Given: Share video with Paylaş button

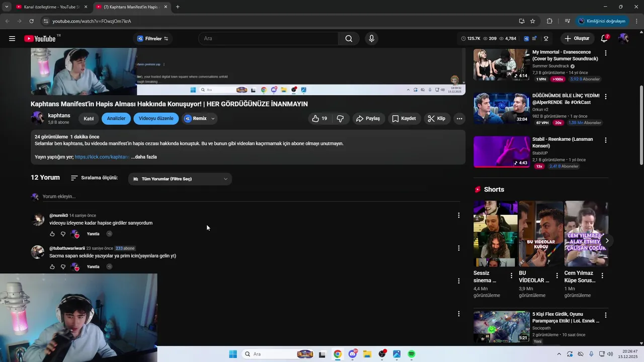Looking at the screenshot, I should [368, 119].
